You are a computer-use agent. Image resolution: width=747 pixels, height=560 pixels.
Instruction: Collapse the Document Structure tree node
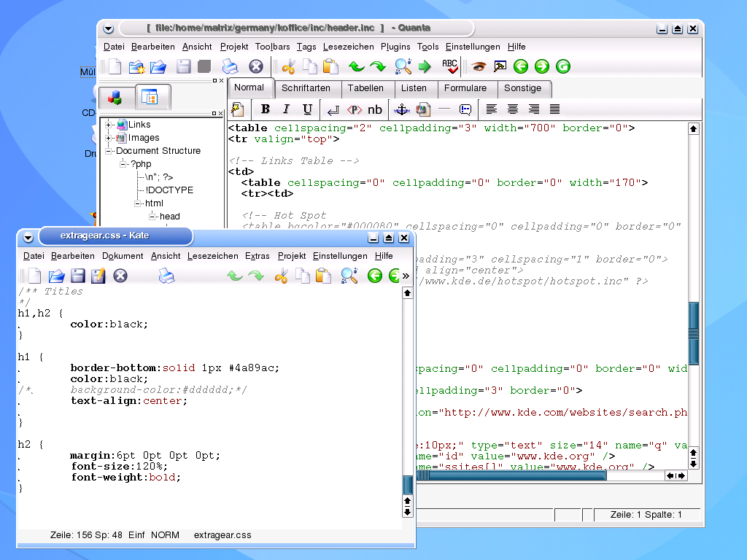[x=109, y=151]
